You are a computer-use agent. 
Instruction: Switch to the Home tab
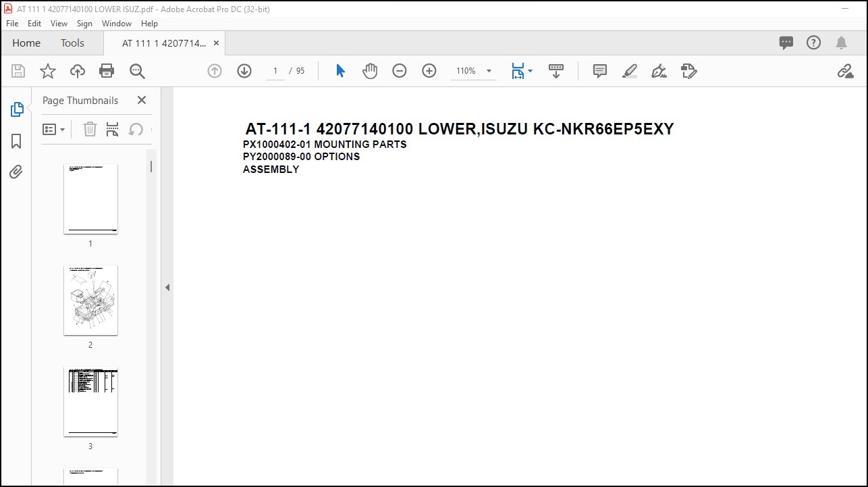tap(26, 43)
